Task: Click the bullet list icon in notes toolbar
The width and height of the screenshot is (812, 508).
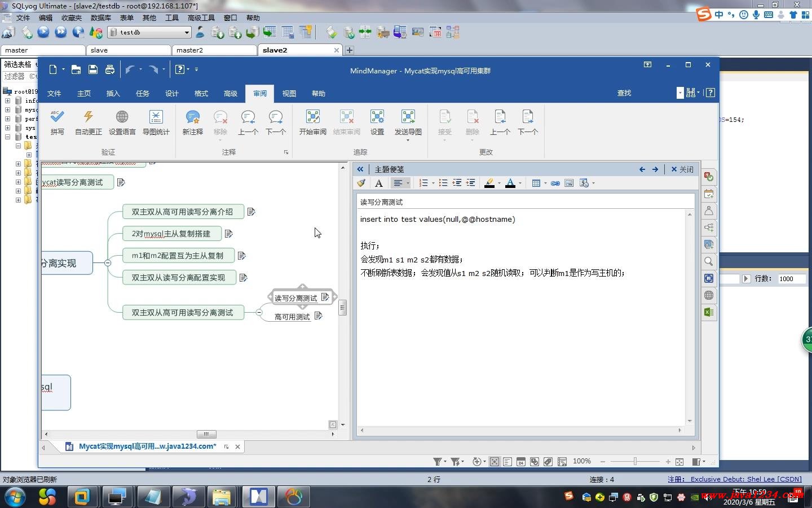Action: click(x=443, y=183)
